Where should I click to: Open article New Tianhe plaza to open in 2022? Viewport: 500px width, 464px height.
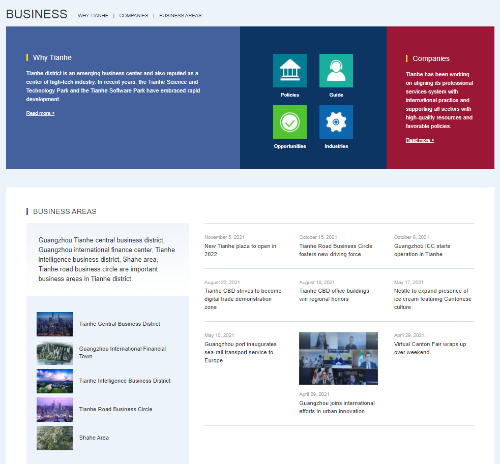pyautogui.click(x=240, y=250)
